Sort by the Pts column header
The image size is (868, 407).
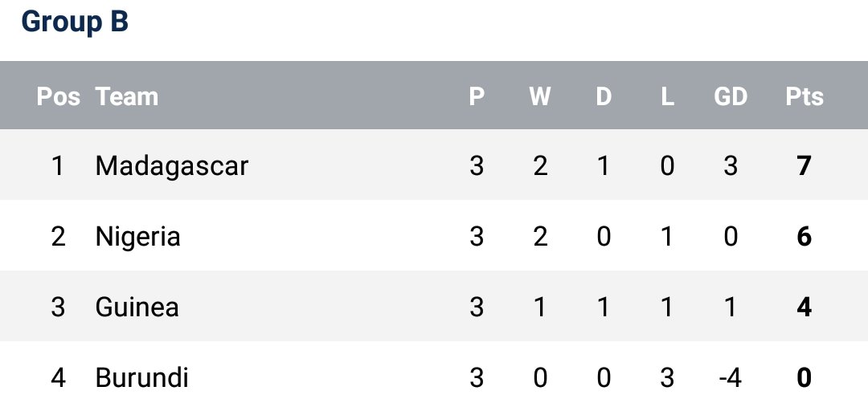coord(805,97)
